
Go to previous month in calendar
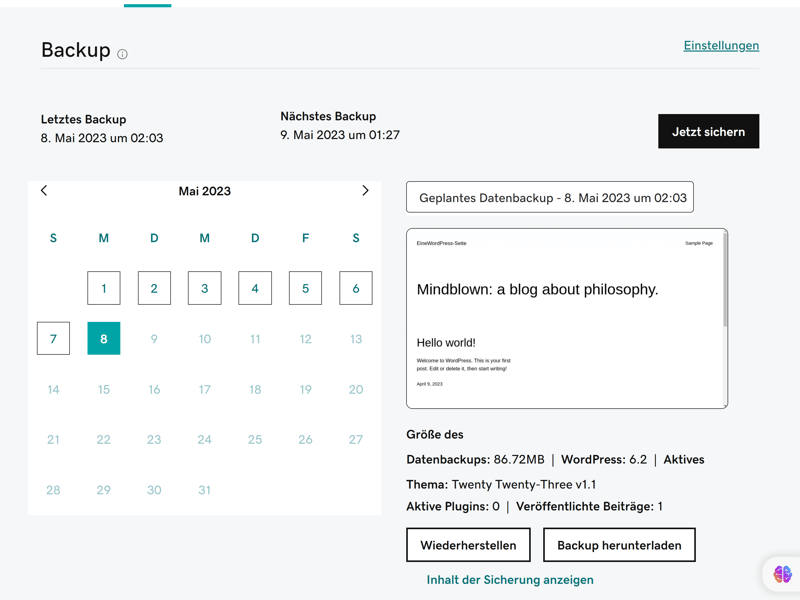(x=44, y=190)
